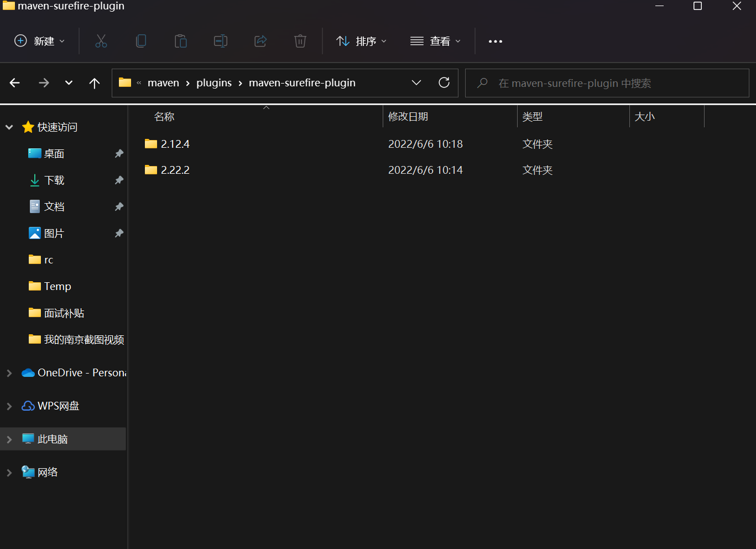Sort files by the 修改日期 column header
This screenshot has width=756, height=549.
point(408,116)
